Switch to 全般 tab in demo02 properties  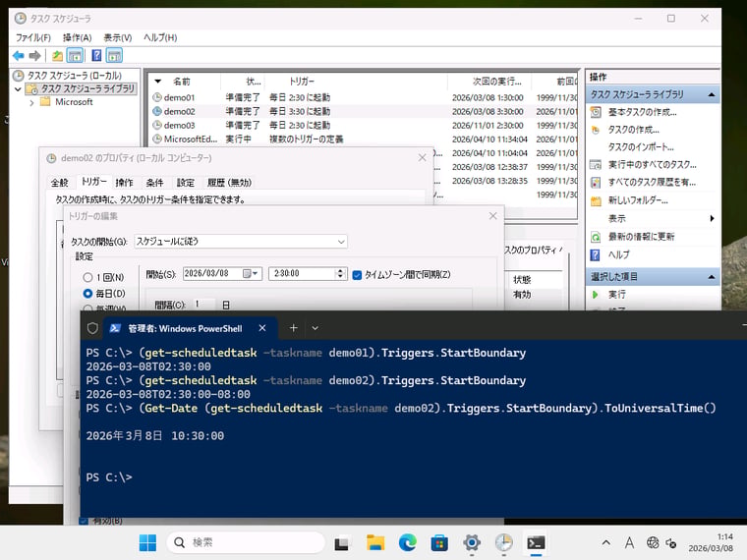tap(60, 183)
